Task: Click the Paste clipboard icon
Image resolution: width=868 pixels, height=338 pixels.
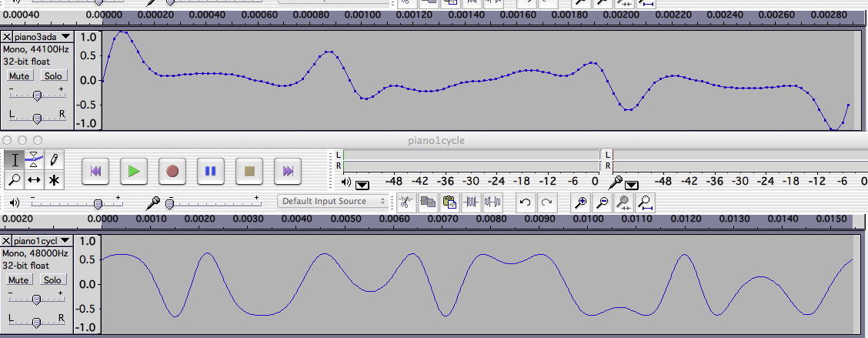Action: pyautogui.click(x=449, y=202)
